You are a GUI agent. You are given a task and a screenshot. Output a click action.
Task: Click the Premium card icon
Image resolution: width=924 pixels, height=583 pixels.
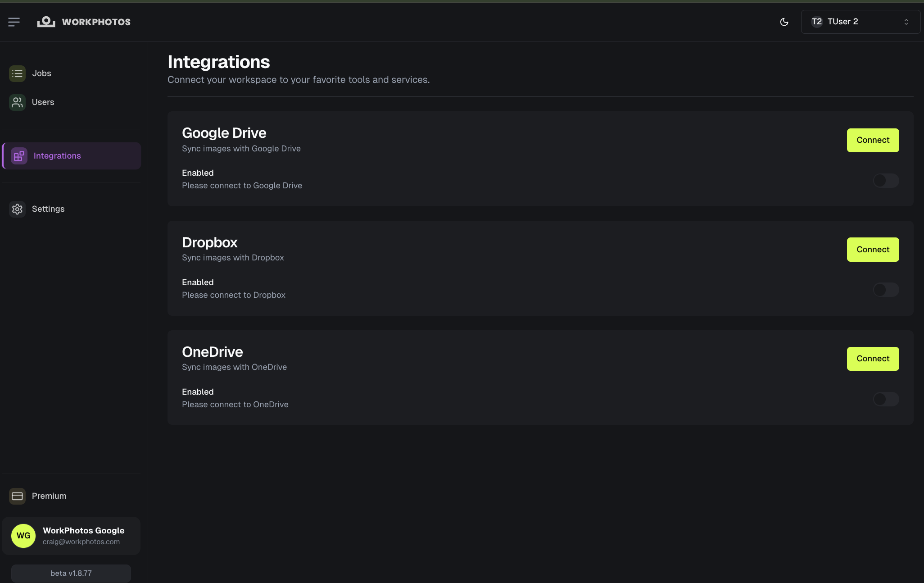click(17, 496)
